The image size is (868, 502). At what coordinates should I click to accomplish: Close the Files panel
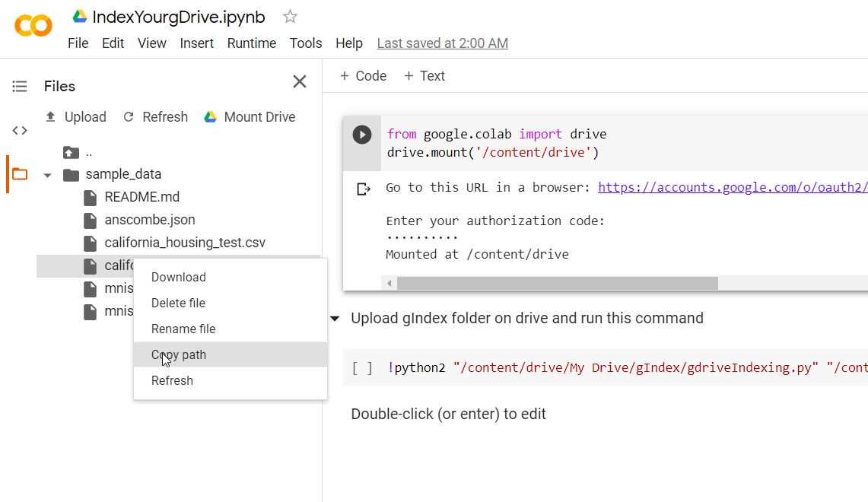click(x=300, y=82)
